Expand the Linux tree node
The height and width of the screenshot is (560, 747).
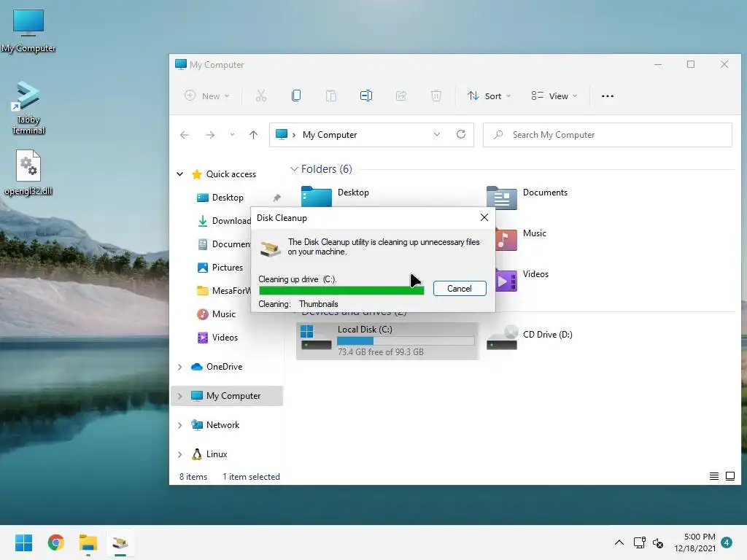(180, 454)
